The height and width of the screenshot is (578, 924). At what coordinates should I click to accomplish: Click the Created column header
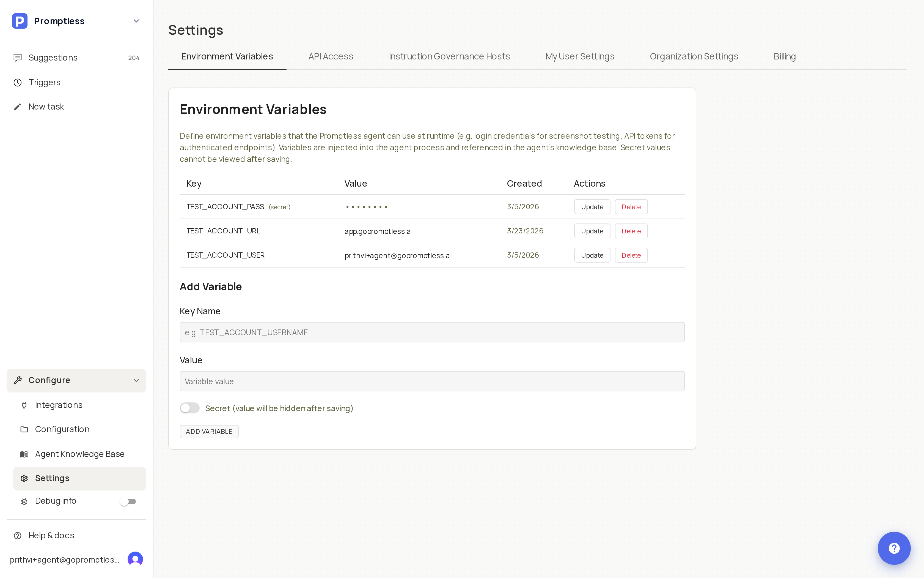click(x=524, y=184)
